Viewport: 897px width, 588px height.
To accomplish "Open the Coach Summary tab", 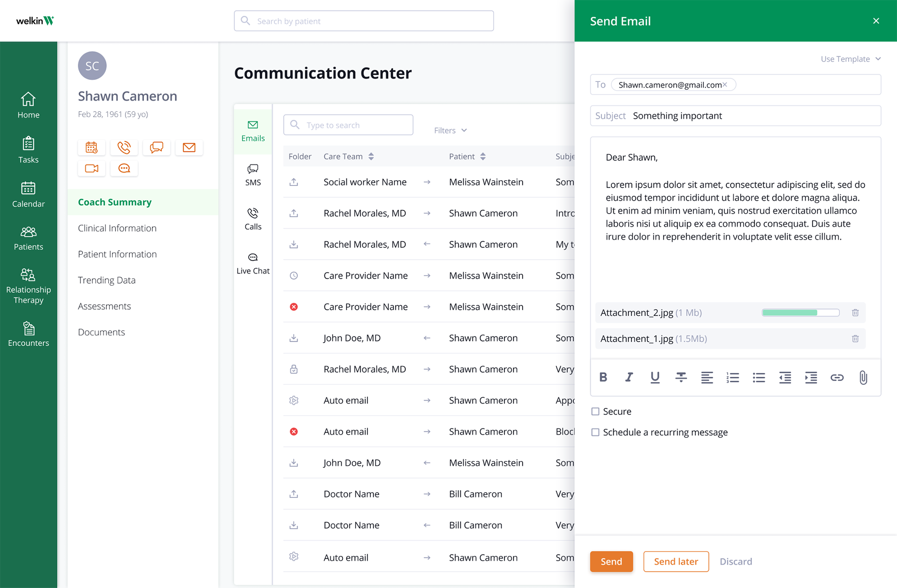I will pos(115,202).
